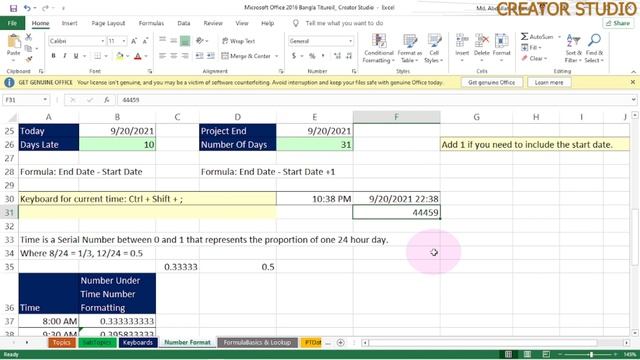The height and width of the screenshot is (360, 640).
Task: Toggle Align Right text alignment
Action: [x=185, y=56]
